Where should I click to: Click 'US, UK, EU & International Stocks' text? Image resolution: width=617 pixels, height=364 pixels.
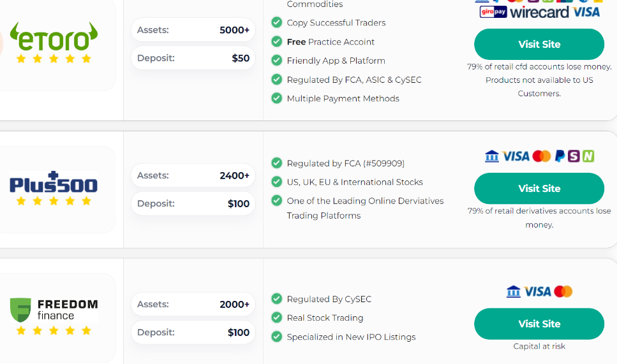click(x=355, y=182)
